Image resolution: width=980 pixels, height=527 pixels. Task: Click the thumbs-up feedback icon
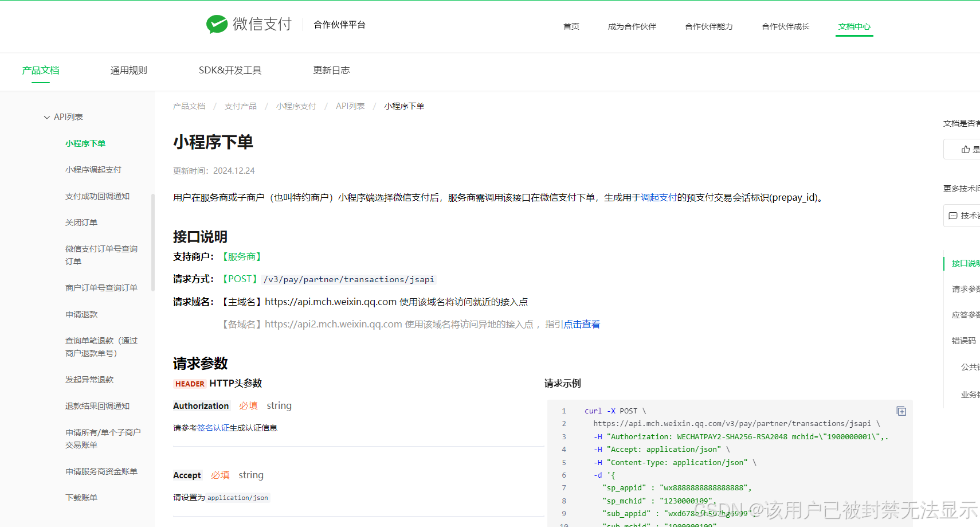click(x=966, y=150)
